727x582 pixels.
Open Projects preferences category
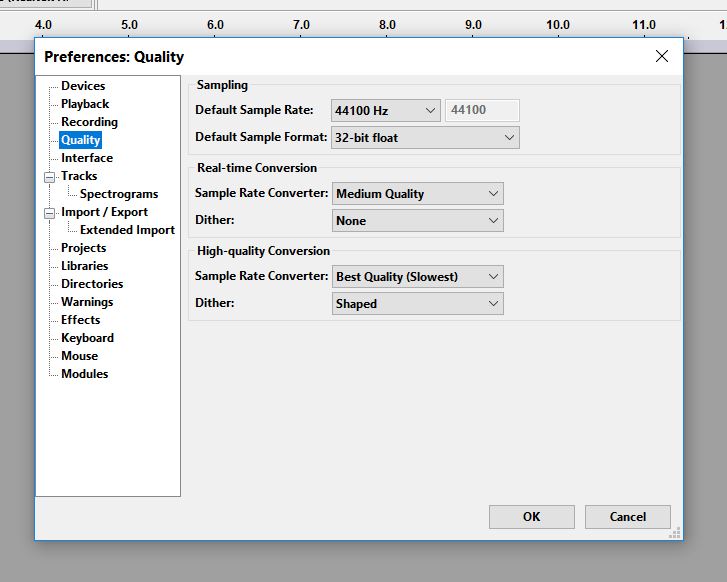click(x=83, y=248)
